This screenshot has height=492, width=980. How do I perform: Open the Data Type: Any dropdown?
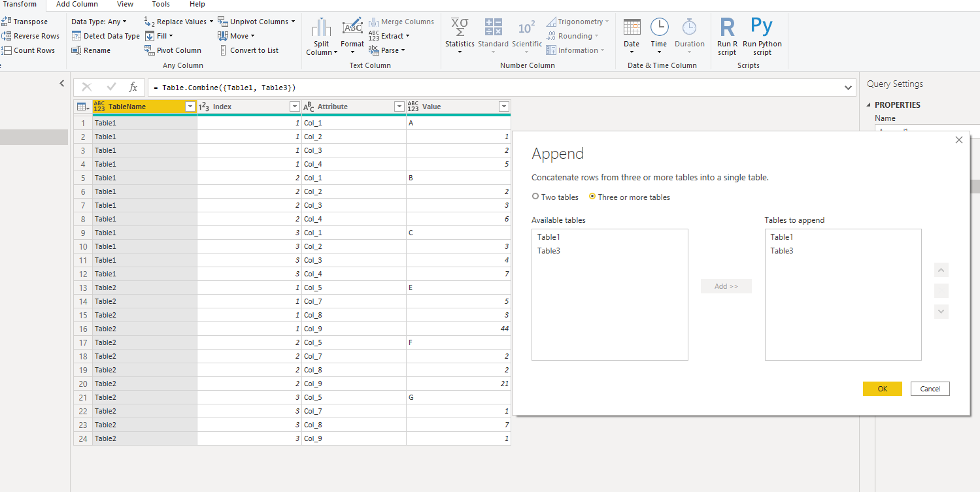pos(99,22)
